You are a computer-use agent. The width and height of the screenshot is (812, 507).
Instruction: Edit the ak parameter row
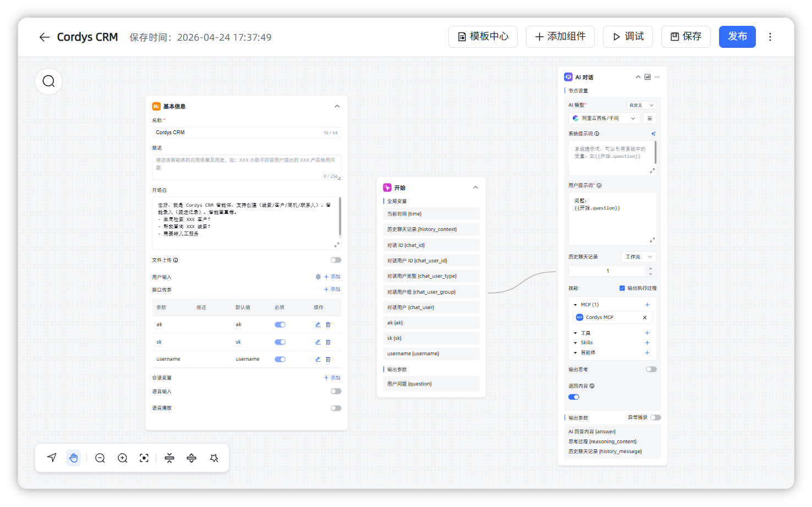318,324
